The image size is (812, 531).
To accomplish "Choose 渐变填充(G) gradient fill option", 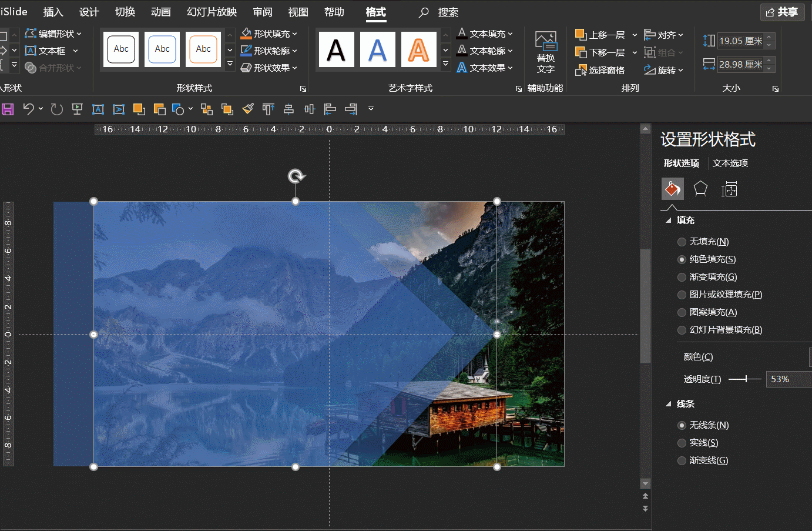I will pos(682,277).
